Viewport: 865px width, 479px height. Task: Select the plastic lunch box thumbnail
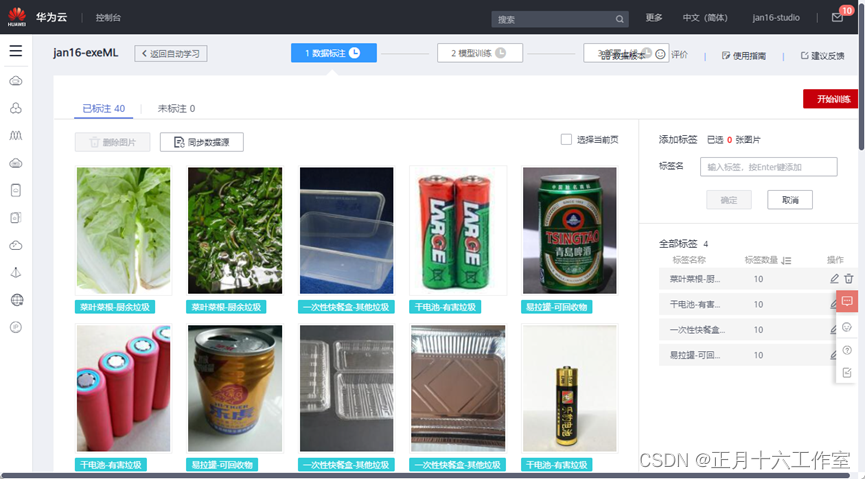(x=346, y=230)
